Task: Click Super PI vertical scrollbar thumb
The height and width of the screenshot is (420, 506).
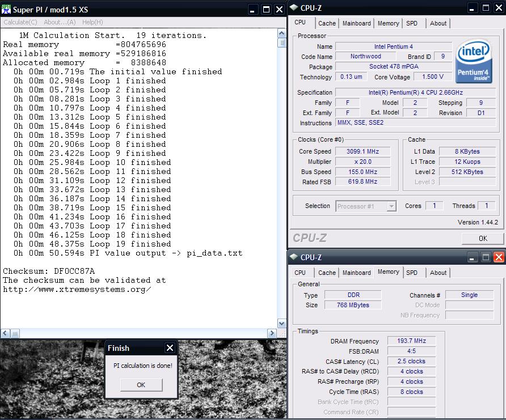Action: click(x=282, y=43)
